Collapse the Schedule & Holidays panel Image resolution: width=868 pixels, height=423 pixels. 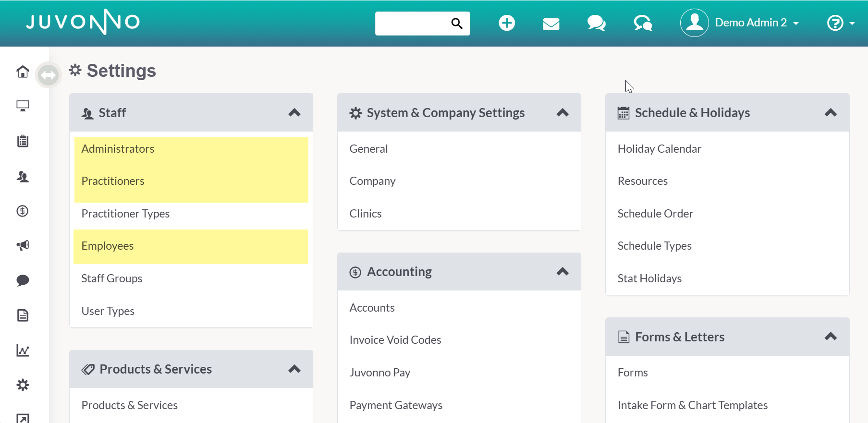831,113
